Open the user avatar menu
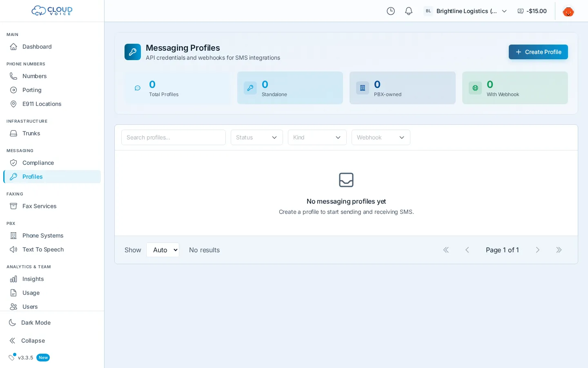This screenshot has height=368, width=588. tap(568, 11)
